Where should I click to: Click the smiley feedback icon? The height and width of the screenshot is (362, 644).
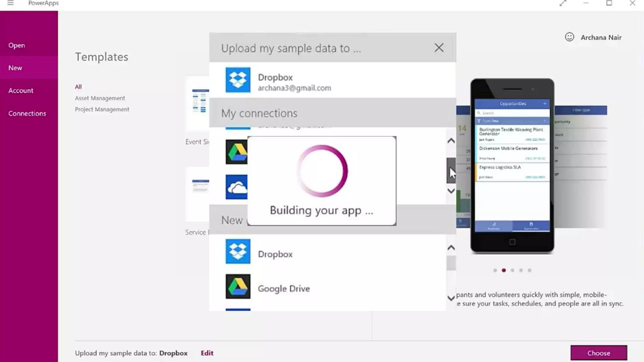click(569, 37)
